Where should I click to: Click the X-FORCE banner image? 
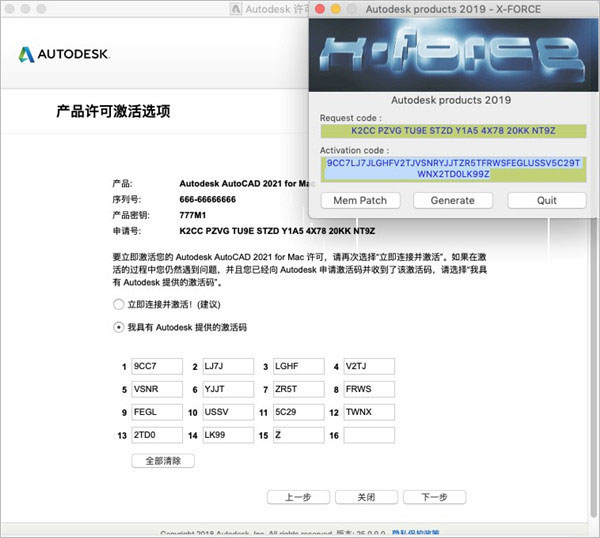453,55
